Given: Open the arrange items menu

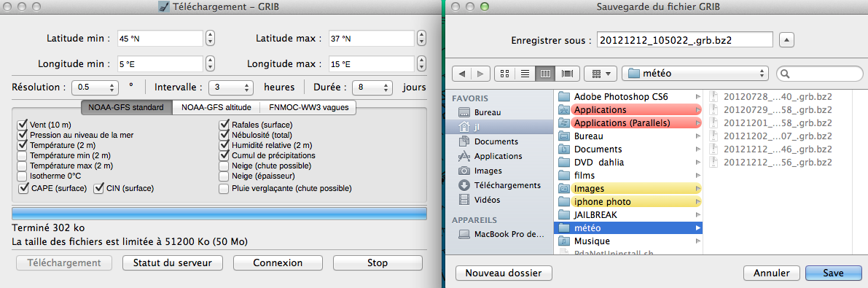Looking at the screenshot, I should point(601,73).
